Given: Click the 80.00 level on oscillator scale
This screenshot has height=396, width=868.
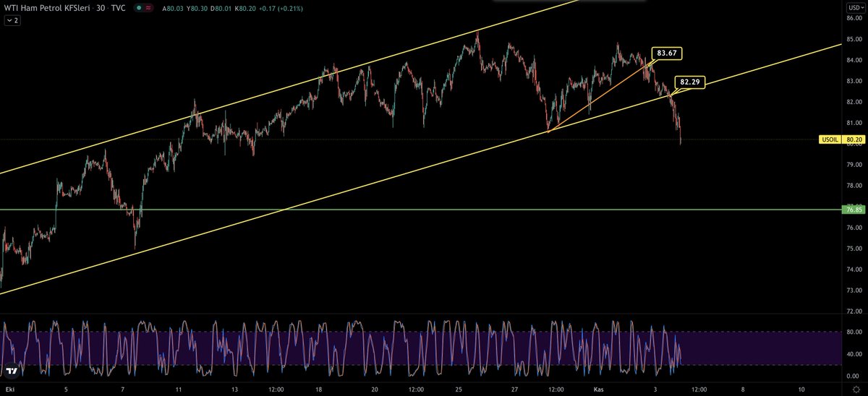Looking at the screenshot, I should pos(854,332).
